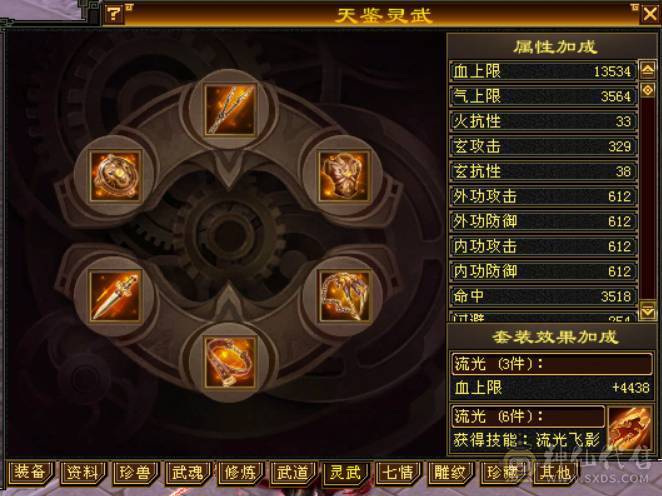Image resolution: width=662 pixels, height=496 pixels.
Task: Select the 雕纹 tab
Action: [450, 472]
